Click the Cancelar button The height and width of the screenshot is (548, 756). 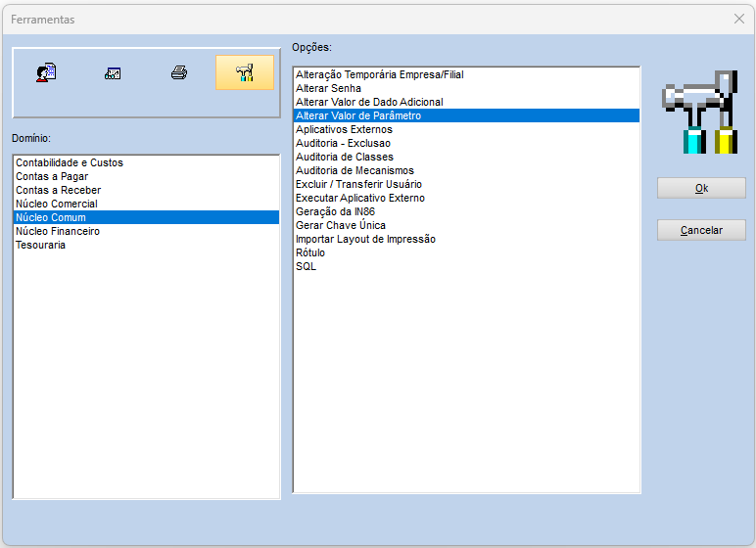click(x=701, y=230)
